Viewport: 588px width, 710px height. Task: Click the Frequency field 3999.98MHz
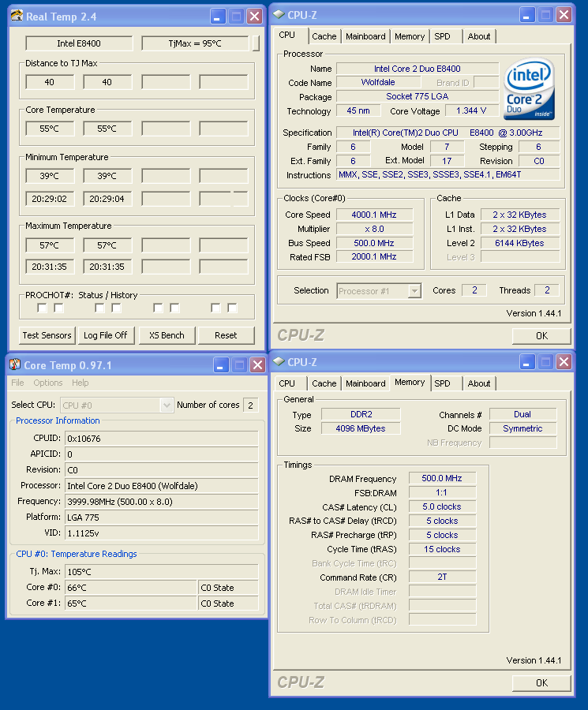(x=162, y=501)
